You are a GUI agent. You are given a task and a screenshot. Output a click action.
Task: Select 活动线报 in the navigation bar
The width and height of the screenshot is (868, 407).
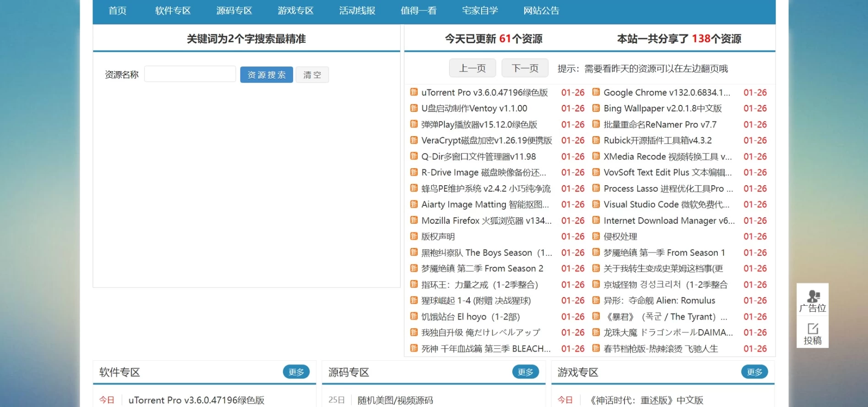357,11
